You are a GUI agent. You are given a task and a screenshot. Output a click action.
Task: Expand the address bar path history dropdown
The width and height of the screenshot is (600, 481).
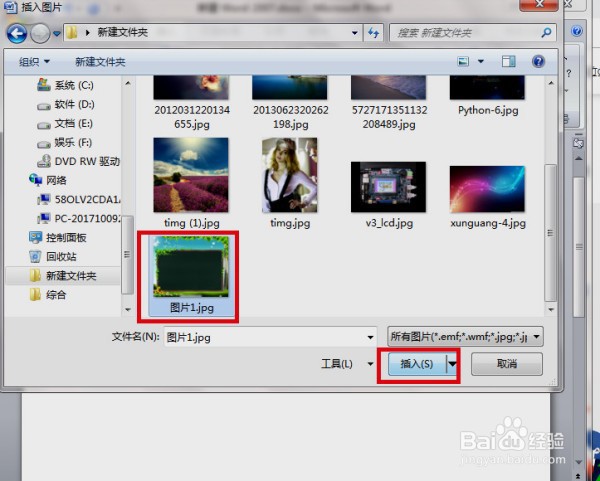[354, 33]
